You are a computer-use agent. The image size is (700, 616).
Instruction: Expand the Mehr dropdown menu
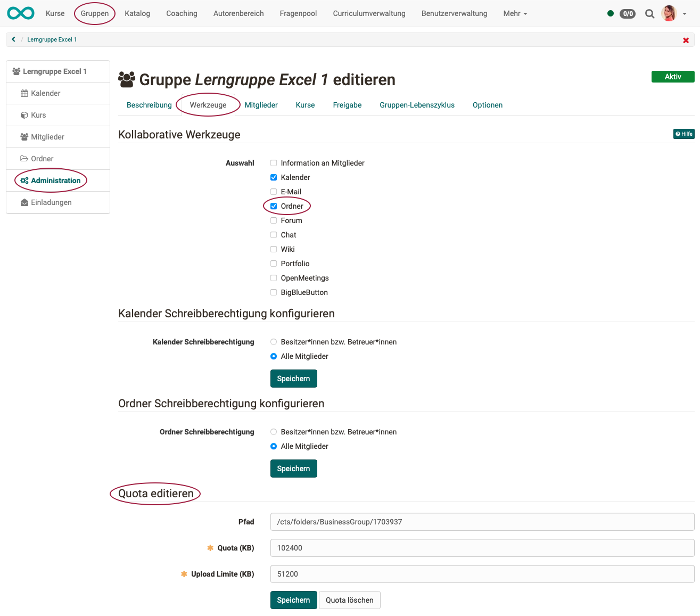(515, 13)
